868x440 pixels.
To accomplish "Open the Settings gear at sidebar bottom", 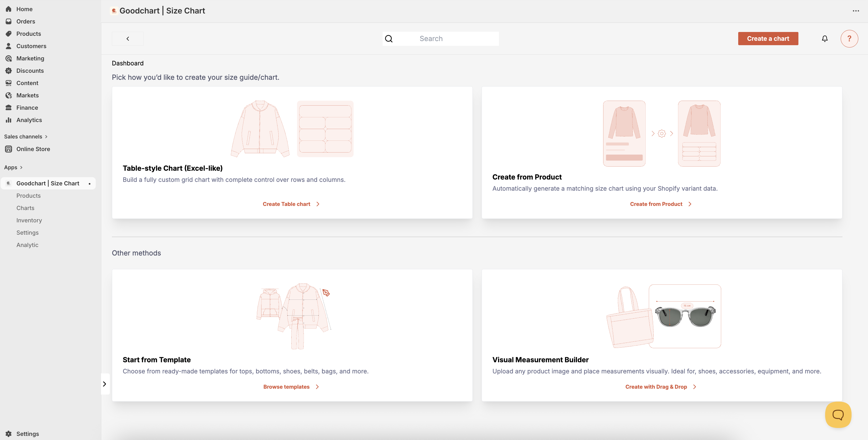I will pos(9,434).
